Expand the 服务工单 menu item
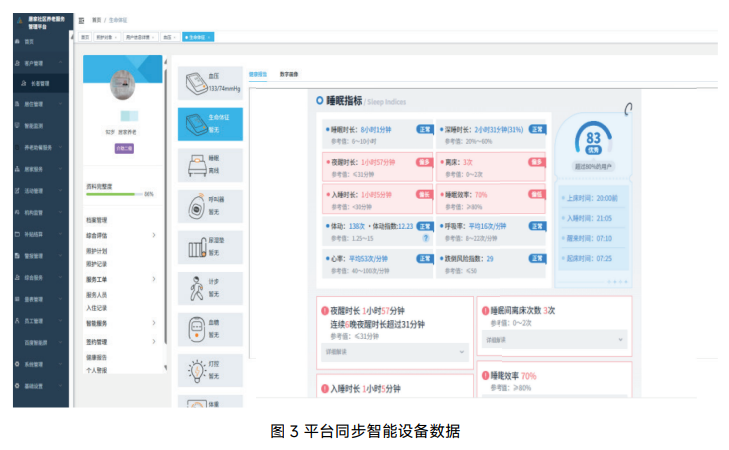Image resolution: width=729 pixels, height=450 pixels. [121, 279]
